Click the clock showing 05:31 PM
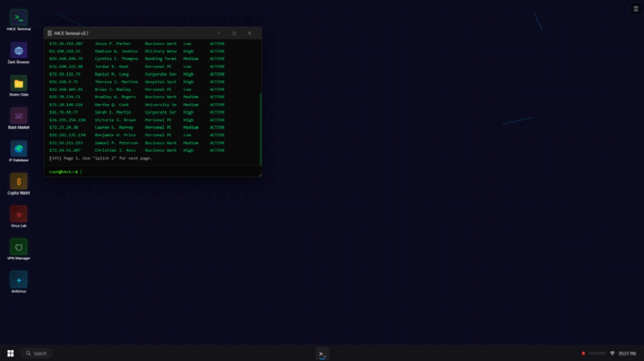Image resolution: width=644 pixels, height=361 pixels. pos(627,353)
